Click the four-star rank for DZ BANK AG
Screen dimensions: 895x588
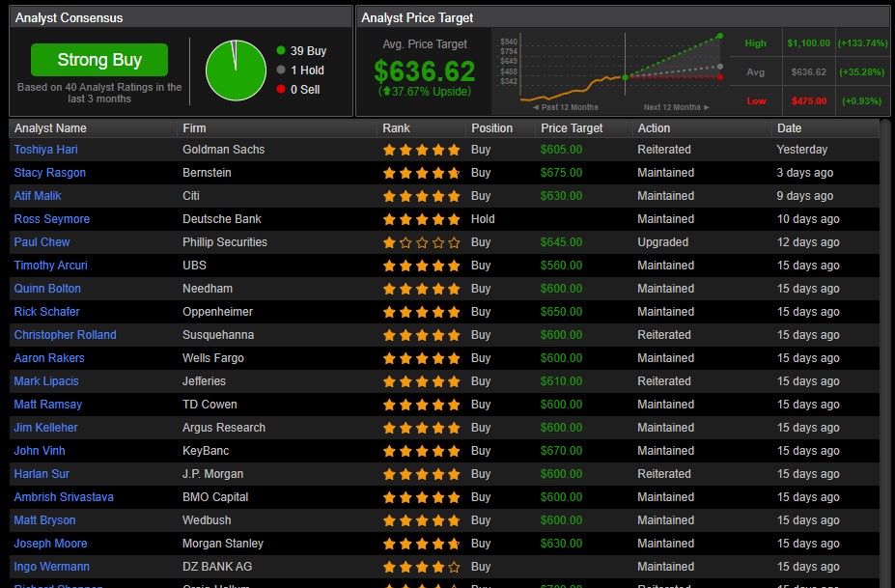pyautogui.click(x=421, y=567)
